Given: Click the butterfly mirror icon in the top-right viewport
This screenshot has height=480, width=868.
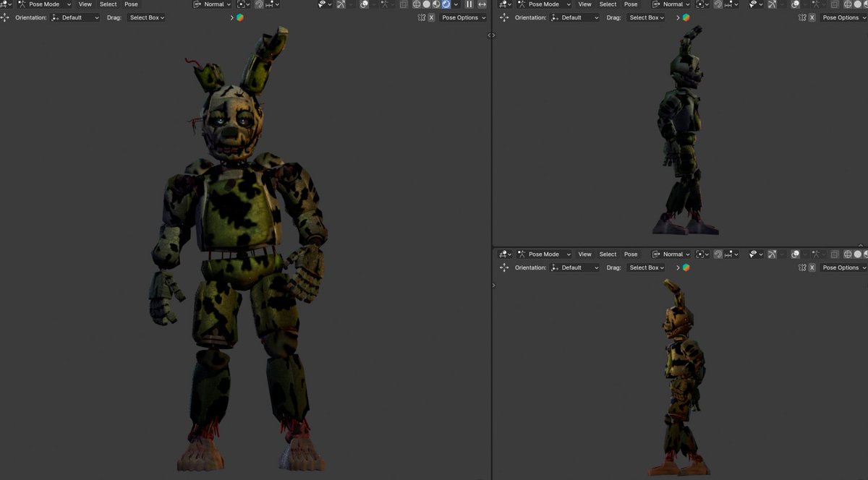Looking at the screenshot, I should tap(802, 17).
